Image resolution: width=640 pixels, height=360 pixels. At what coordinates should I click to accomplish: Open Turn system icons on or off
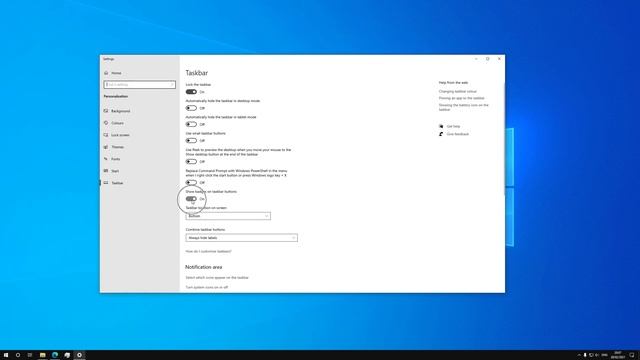(207, 287)
